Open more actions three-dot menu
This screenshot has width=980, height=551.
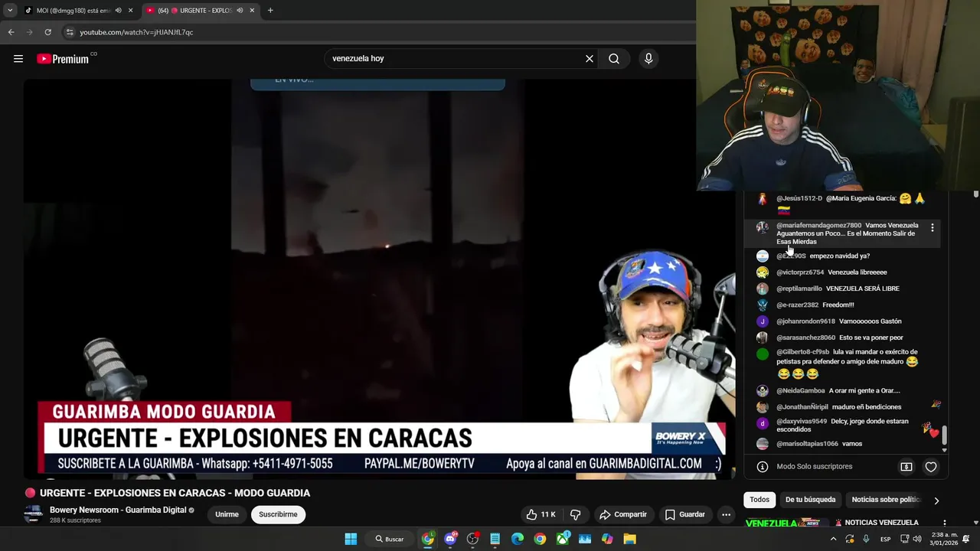[726, 514]
